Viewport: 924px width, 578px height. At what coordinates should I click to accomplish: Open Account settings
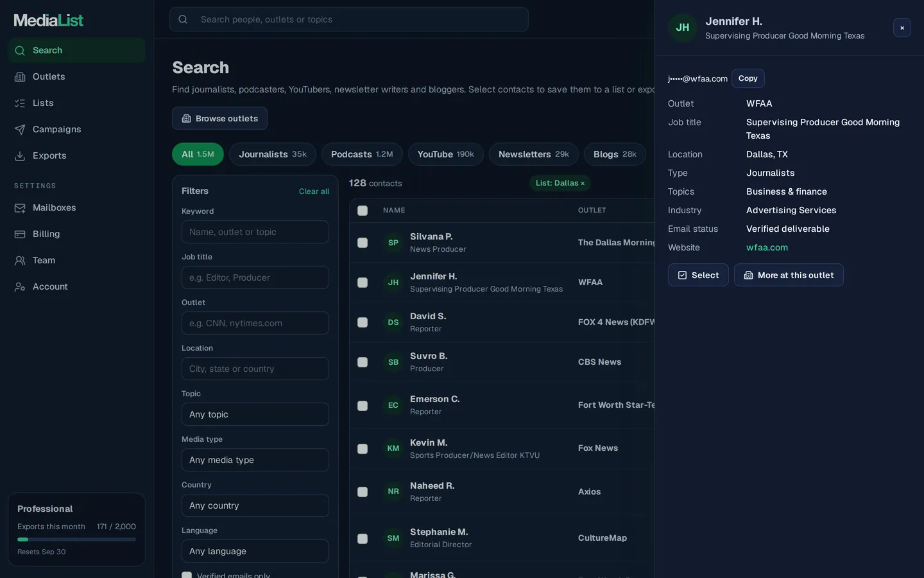pos(76,286)
